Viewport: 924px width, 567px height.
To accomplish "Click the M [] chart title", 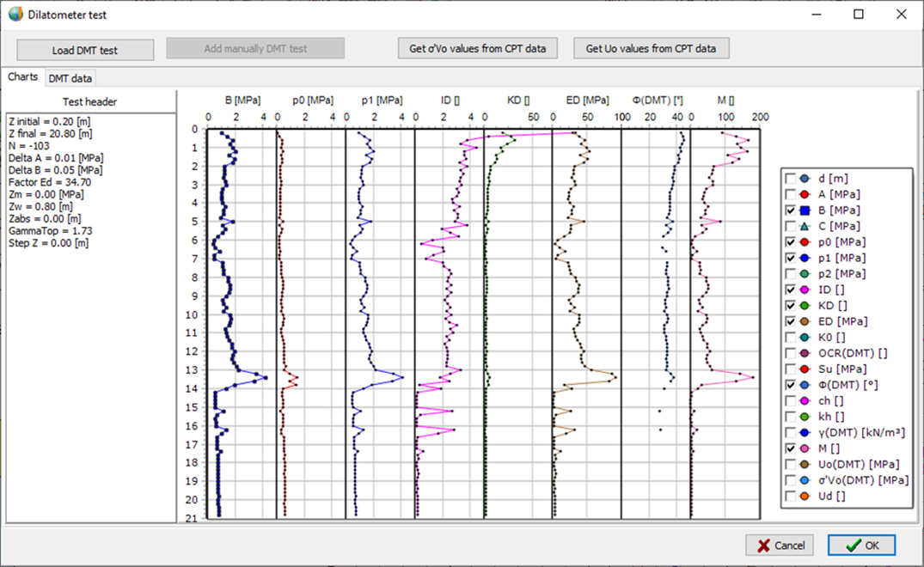I will click(726, 101).
